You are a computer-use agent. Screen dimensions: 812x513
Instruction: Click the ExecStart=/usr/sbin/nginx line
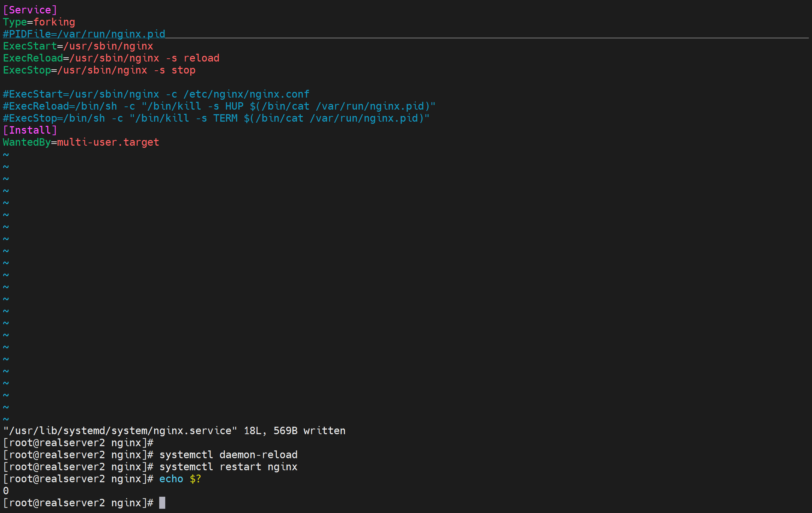click(x=78, y=46)
